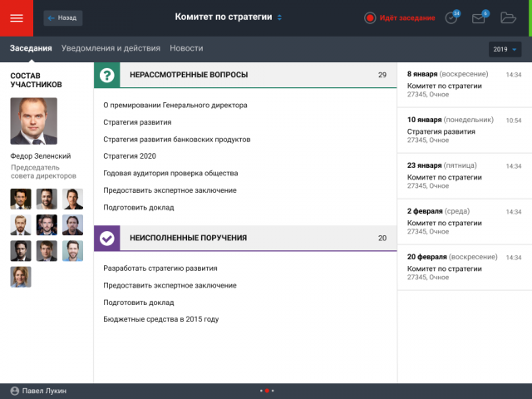This screenshot has height=399, width=532.
Task: Go back with the Назад button
Action: coord(63,18)
